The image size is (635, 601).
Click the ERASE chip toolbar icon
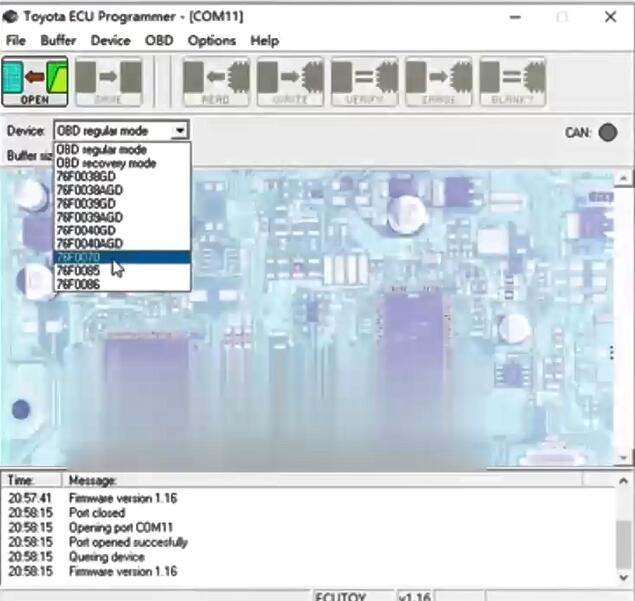click(x=438, y=82)
